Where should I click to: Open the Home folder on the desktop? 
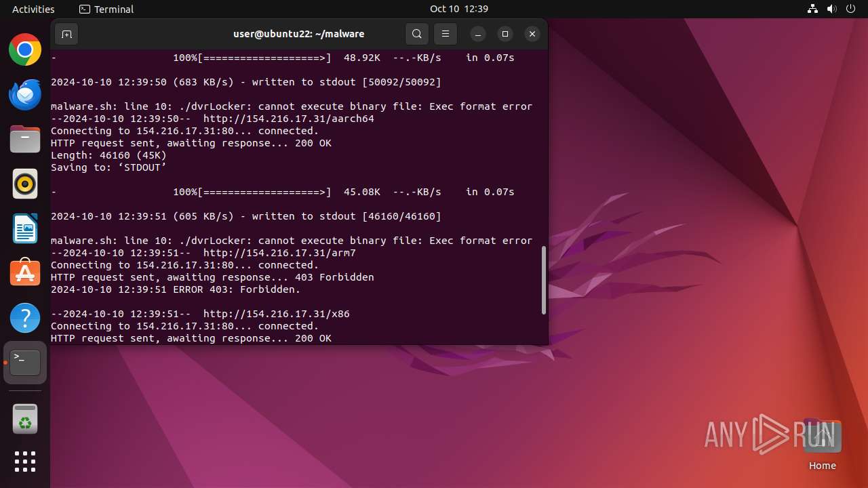(x=823, y=445)
